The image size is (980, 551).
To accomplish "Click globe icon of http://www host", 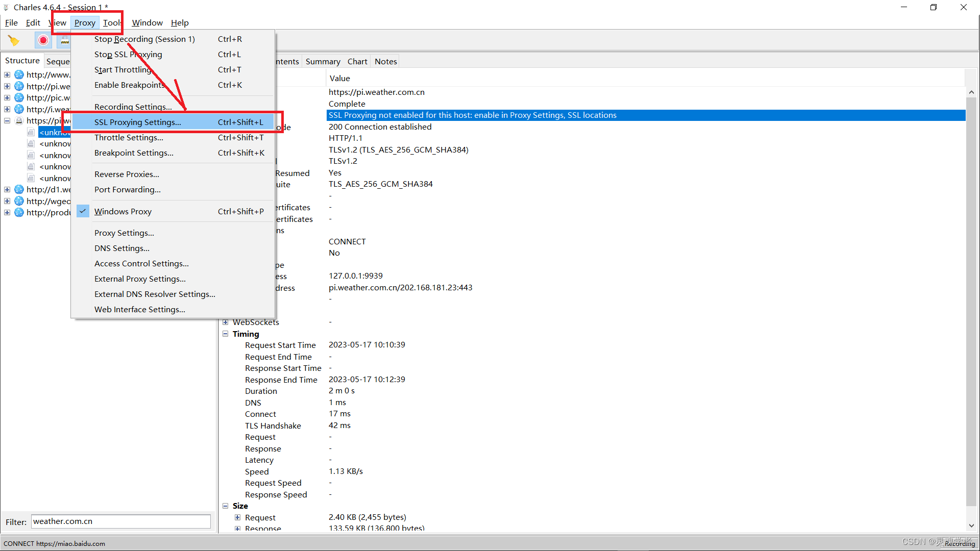I will (19, 74).
